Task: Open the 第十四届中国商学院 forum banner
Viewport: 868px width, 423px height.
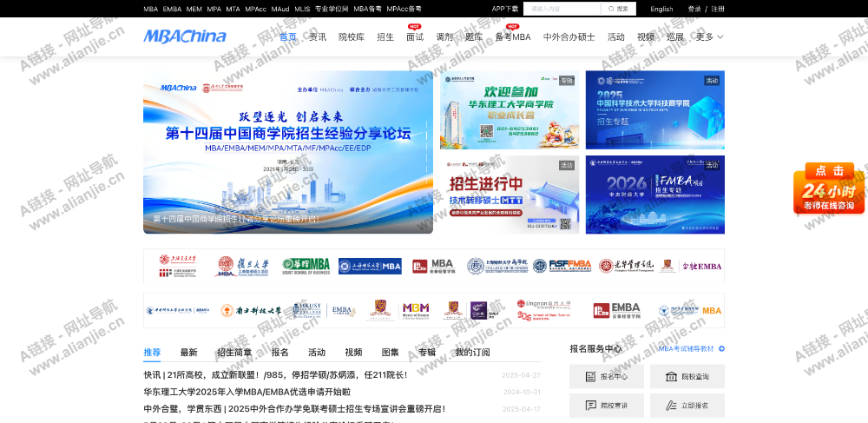Action: (287, 152)
